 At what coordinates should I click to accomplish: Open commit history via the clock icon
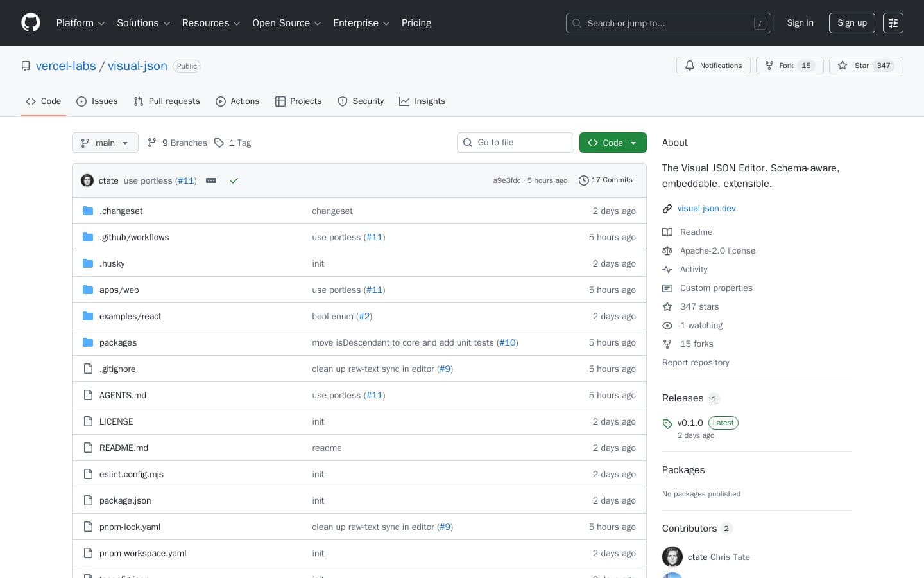[584, 180]
